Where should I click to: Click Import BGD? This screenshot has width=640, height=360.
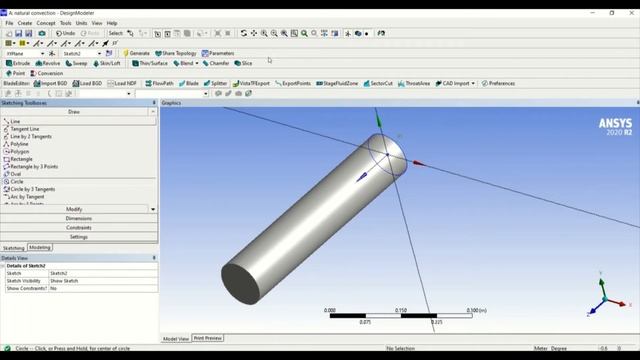click(51, 83)
